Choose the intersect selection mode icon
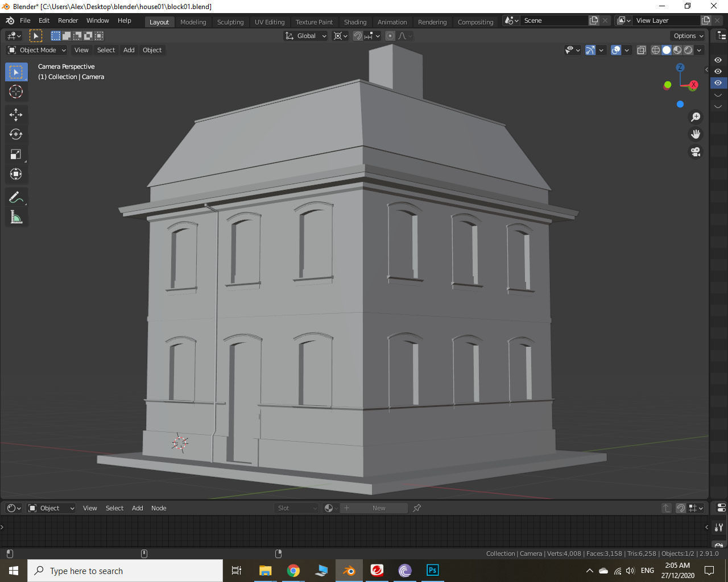This screenshot has height=582, width=728. (x=99, y=36)
